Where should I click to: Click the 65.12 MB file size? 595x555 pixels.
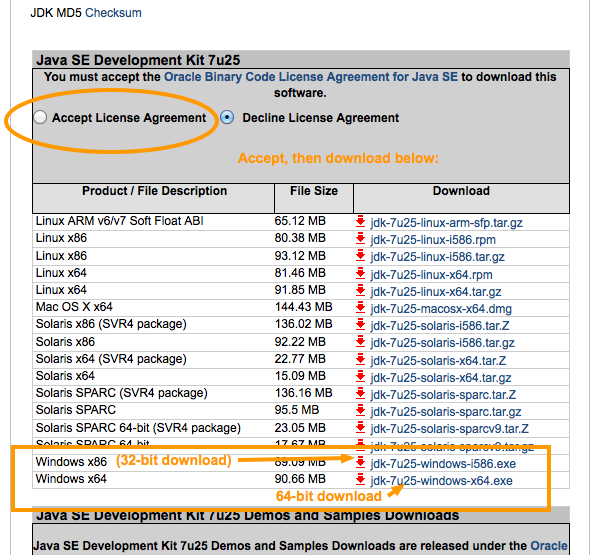point(300,221)
